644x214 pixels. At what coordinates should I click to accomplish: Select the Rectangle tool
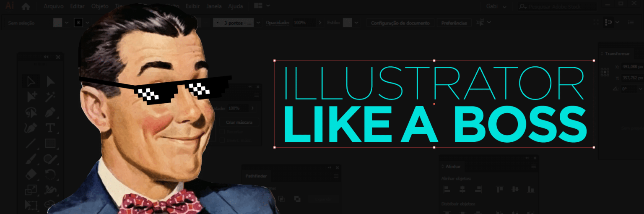point(50,143)
